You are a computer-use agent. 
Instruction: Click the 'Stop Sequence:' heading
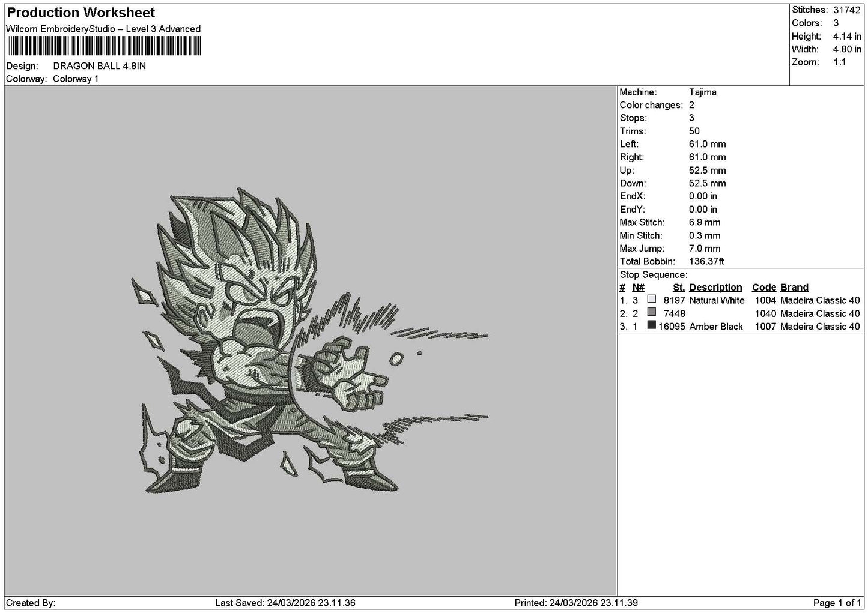pyautogui.click(x=654, y=275)
